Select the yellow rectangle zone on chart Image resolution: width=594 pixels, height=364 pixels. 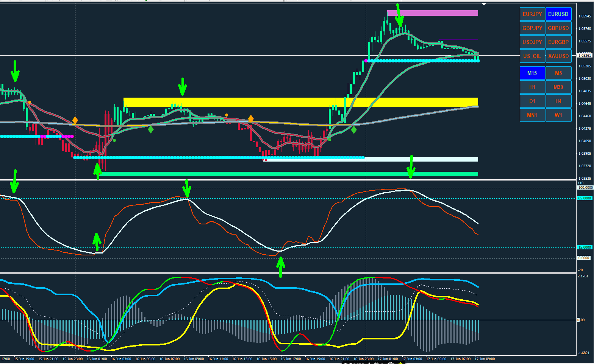pyautogui.click(x=301, y=102)
